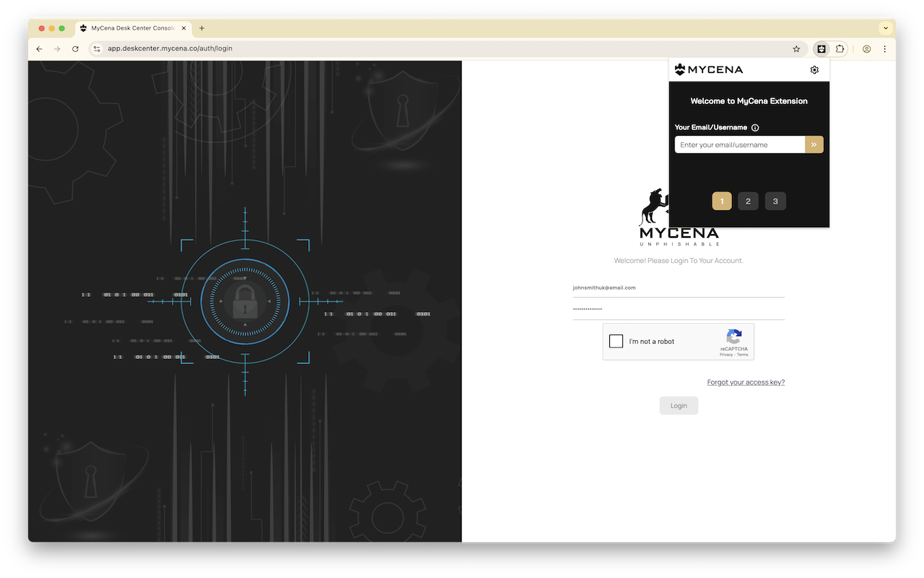The height and width of the screenshot is (578, 924).
Task: Check the I'm not a robot checkbox
Action: pos(616,341)
